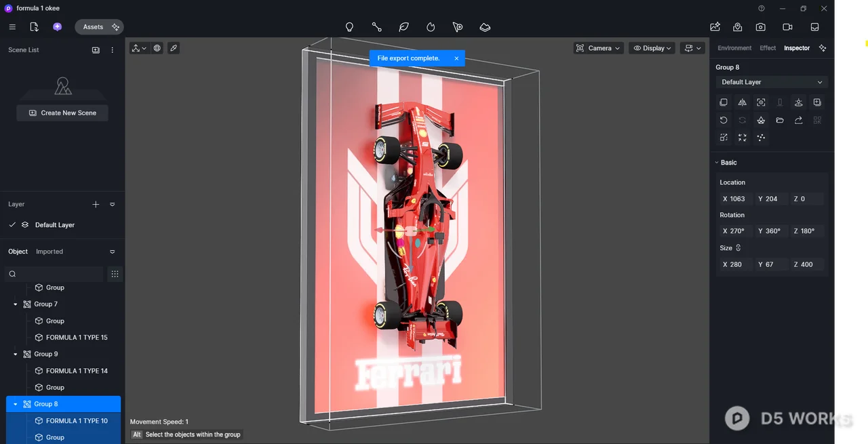Screen dimensions: 868x444
Task: Switch to the Inspector tab
Action: (x=797, y=48)
